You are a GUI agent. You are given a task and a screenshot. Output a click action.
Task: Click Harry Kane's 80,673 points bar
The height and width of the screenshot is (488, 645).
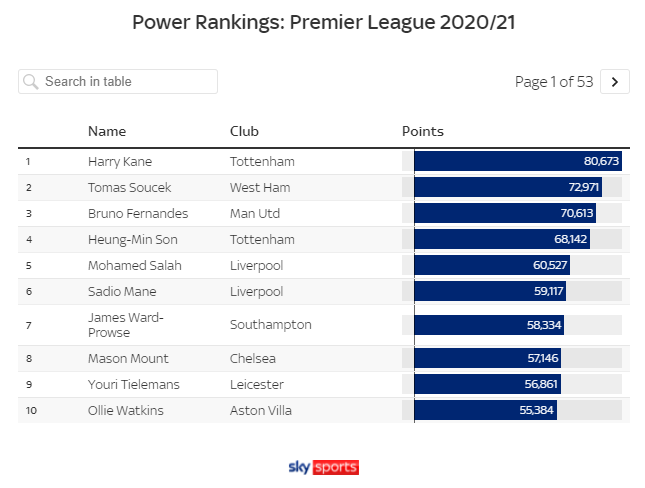click(x=518, y=161)
